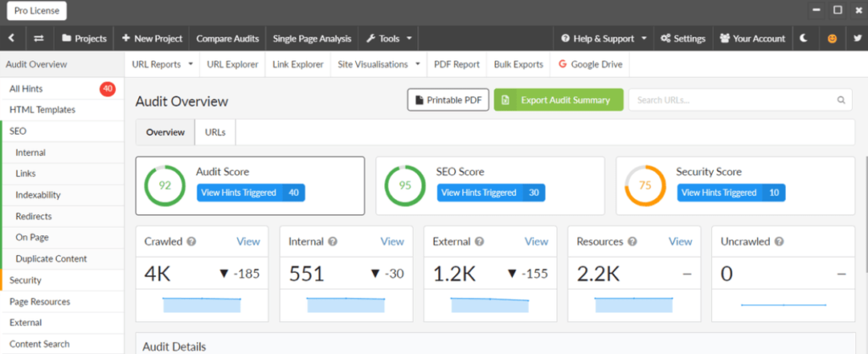Click the switch projects arrows icon
This screenshot has width=868, height=354.
pos(39,38)
